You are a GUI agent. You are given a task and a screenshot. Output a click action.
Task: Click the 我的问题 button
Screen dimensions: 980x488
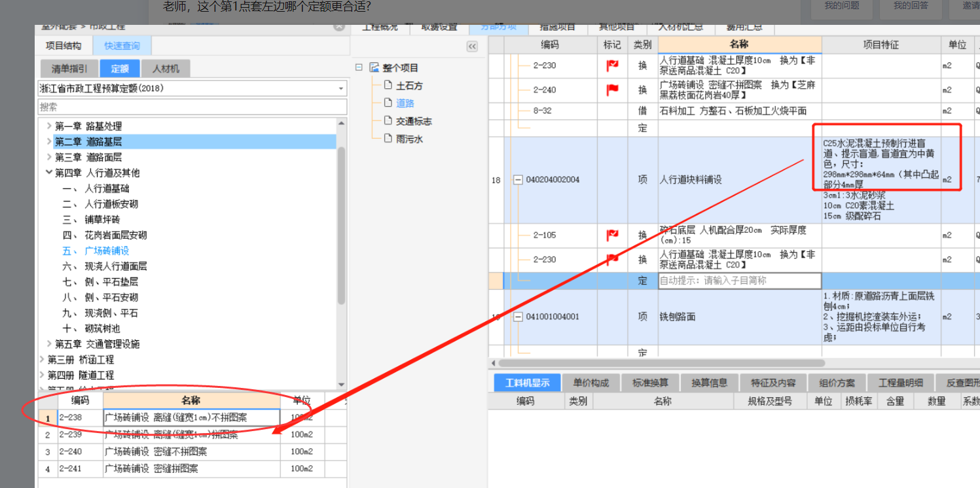842,6
